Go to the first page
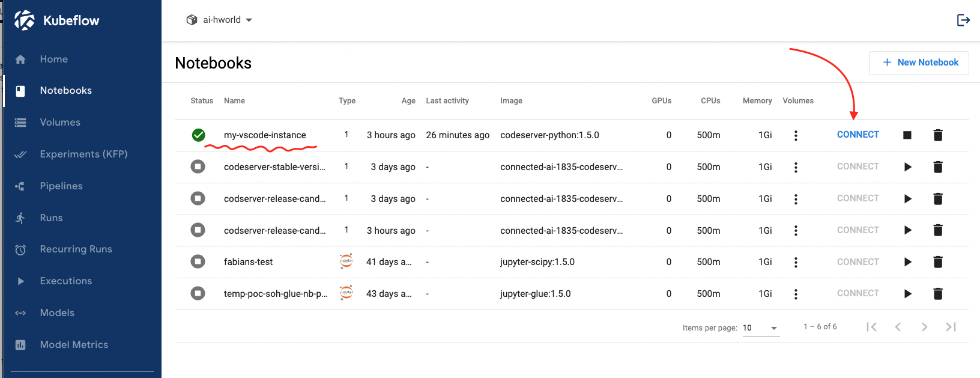Screen dimensions: 980x378 [872, 327]
